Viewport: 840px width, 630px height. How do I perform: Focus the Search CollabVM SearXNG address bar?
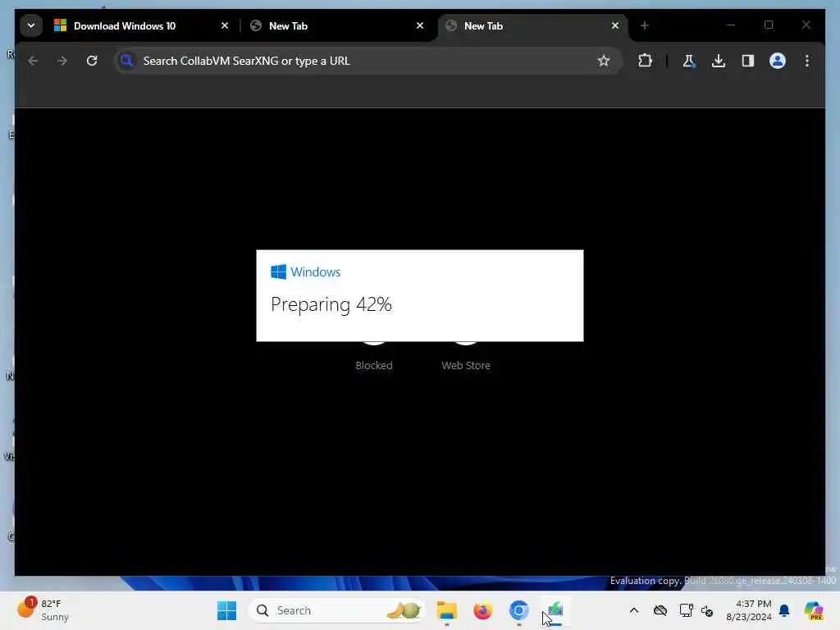click(368, 61)
